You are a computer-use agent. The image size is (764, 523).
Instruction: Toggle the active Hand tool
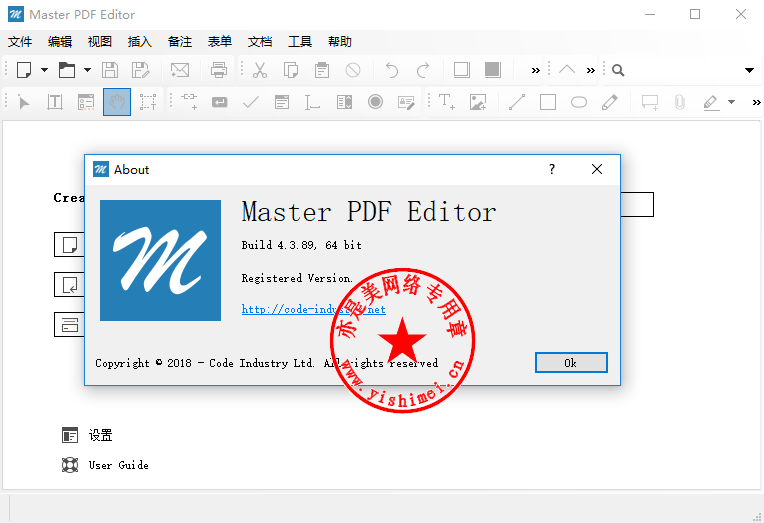117,102
